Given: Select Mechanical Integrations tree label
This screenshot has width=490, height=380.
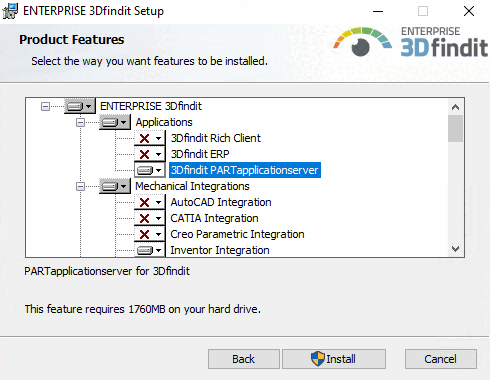Looking at the screenshot, I should click(192, 186).
